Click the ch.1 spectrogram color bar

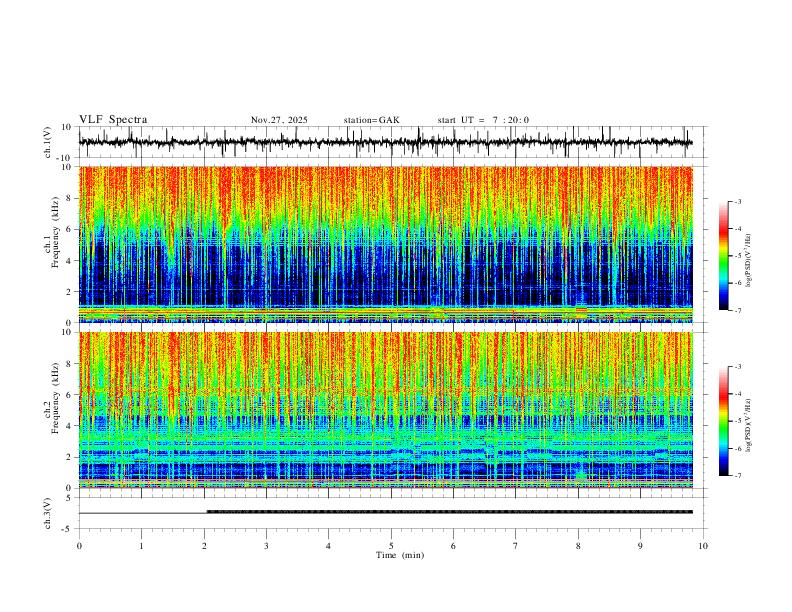coord(723,255)
